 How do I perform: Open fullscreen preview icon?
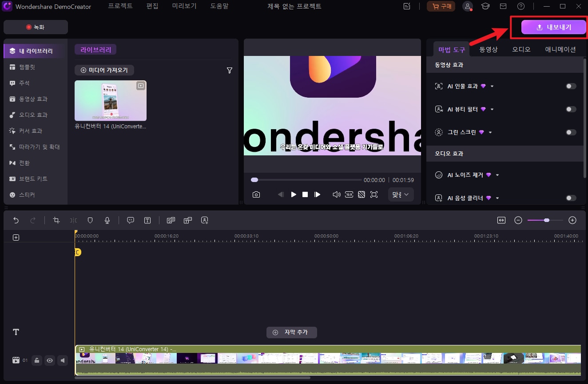(374, 194)
